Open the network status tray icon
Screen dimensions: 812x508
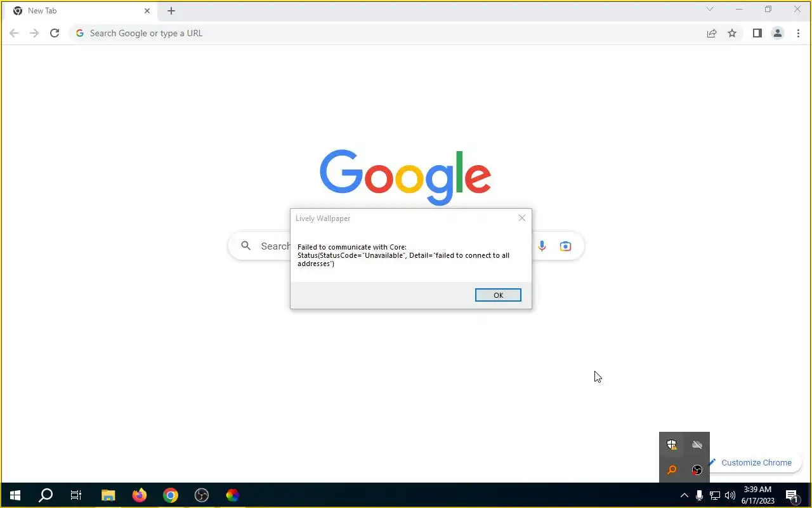coord(715,495)
